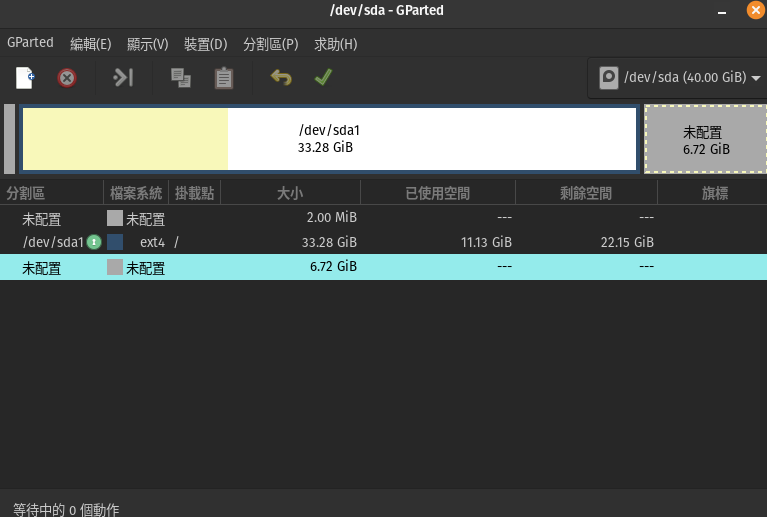Open the 分割區(P) menu

[271, 44]
